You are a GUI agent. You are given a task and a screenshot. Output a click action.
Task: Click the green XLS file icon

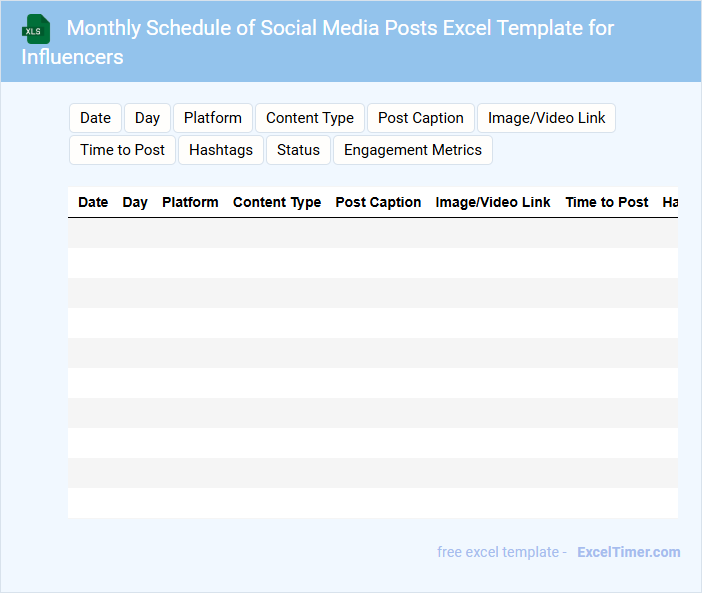tap(36, 29)
